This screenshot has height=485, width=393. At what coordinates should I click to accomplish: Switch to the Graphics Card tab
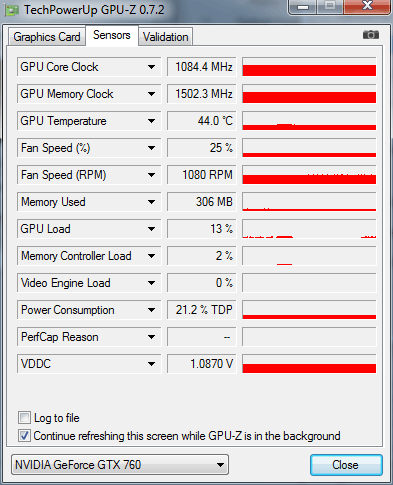pos(47,37)
